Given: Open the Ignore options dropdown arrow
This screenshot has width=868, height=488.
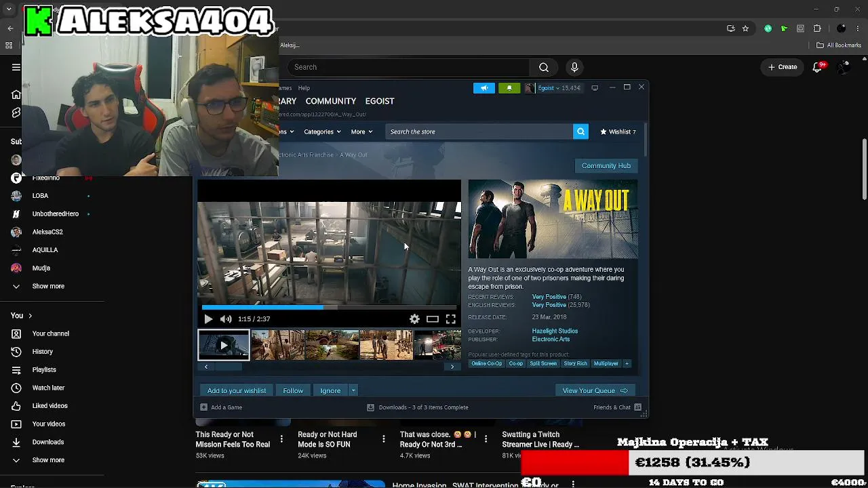Looking at the screenshot, I should tap(353, 390).
